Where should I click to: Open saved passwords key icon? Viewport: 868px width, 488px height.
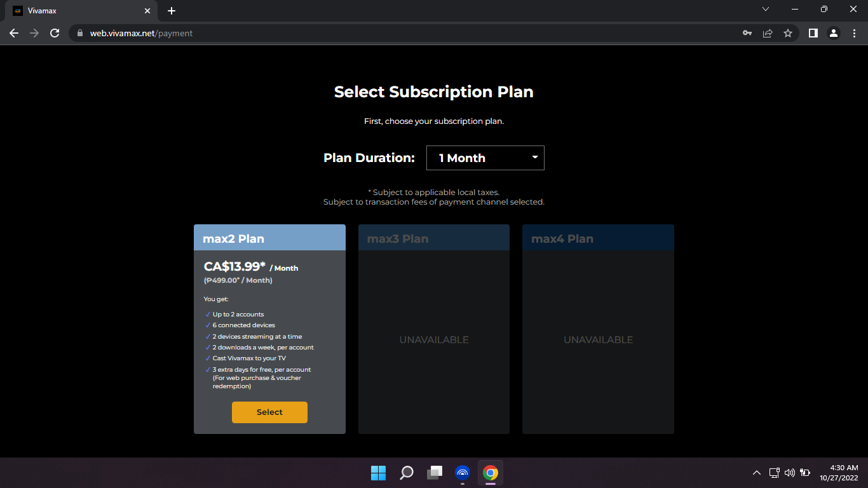coord(747,33)
